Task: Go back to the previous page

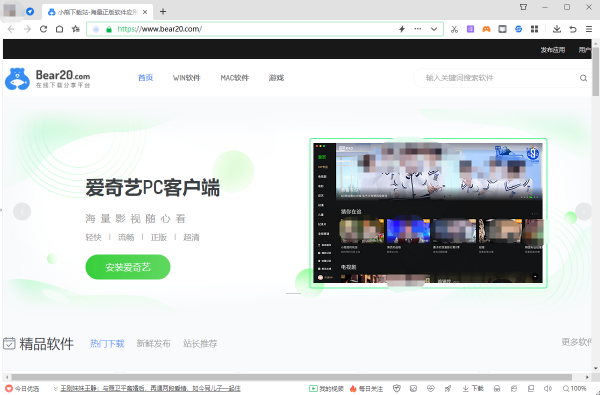Action: [x=11, y=29]
